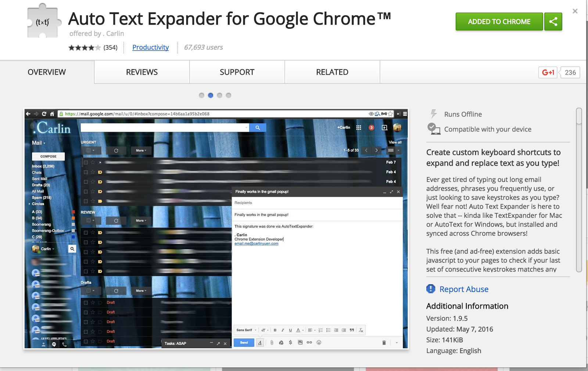Switch to the Related tab

[332, 72]
